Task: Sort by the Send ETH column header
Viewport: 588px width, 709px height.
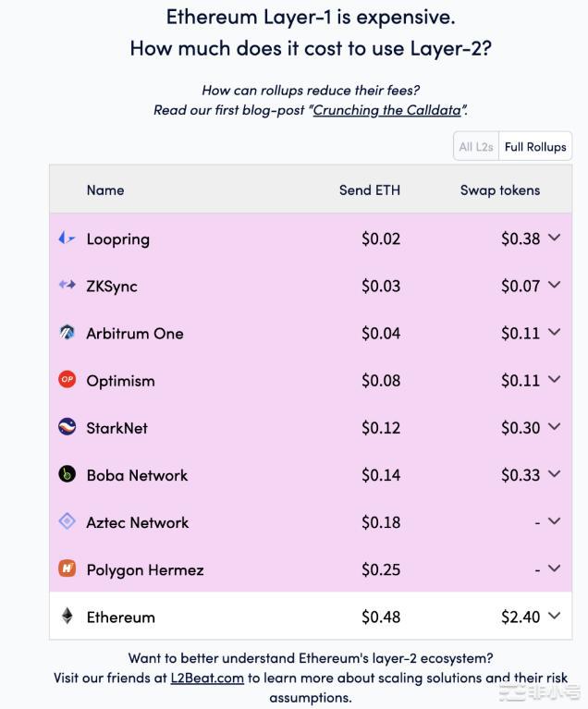Action: (370, 190)
